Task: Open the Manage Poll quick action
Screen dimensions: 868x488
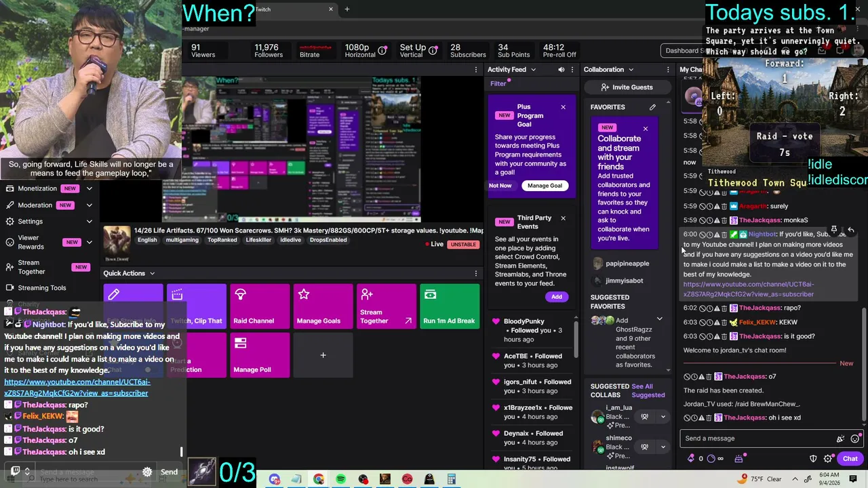Action: [260, 355]
